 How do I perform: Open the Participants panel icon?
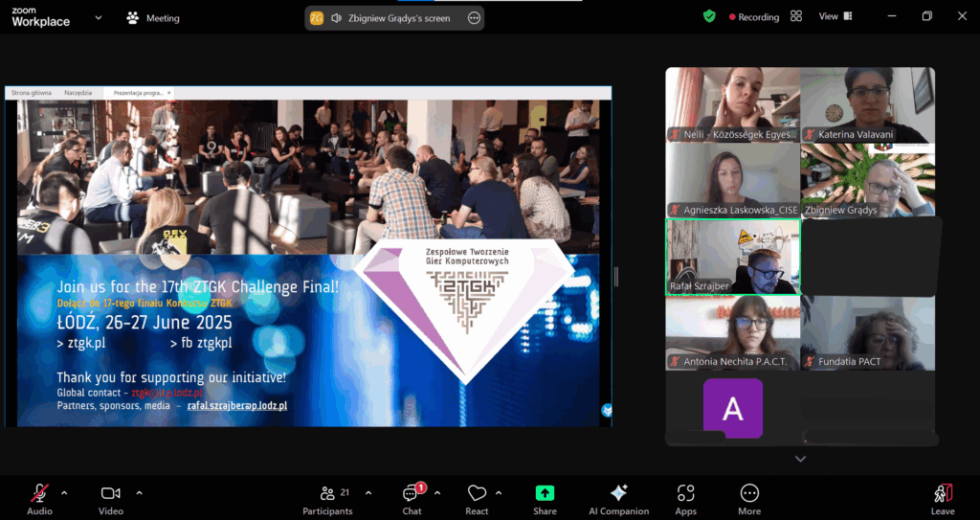(x=328, y=493)
